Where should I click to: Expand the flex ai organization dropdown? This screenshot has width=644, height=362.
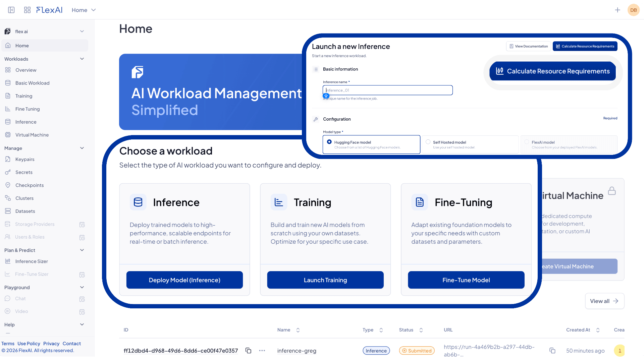point(82,32)
